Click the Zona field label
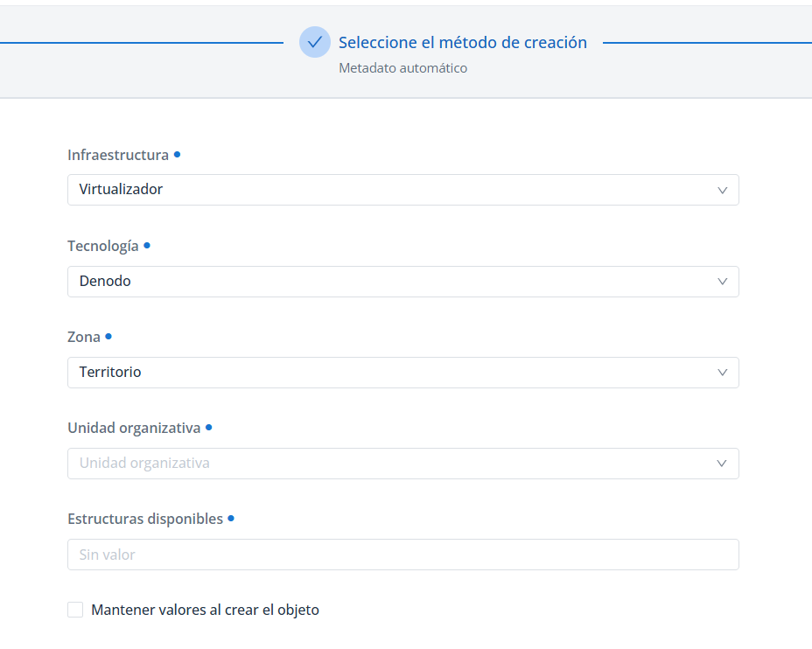This screenshot has height=649, width=812. pyautogui.click(x=84, y=337)
